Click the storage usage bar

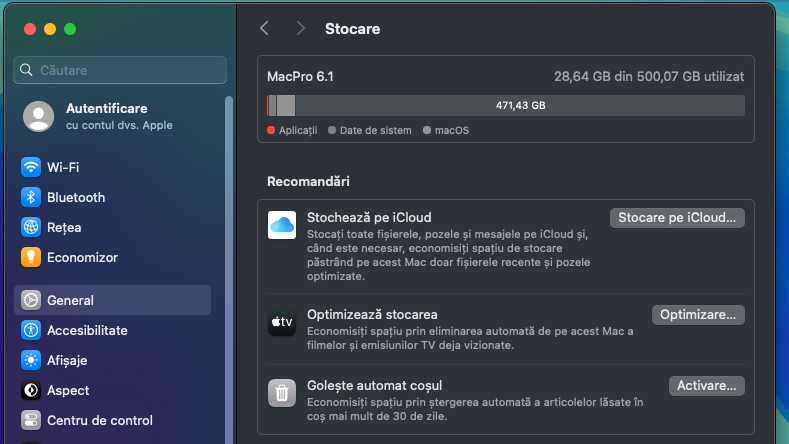pos(506,105)
